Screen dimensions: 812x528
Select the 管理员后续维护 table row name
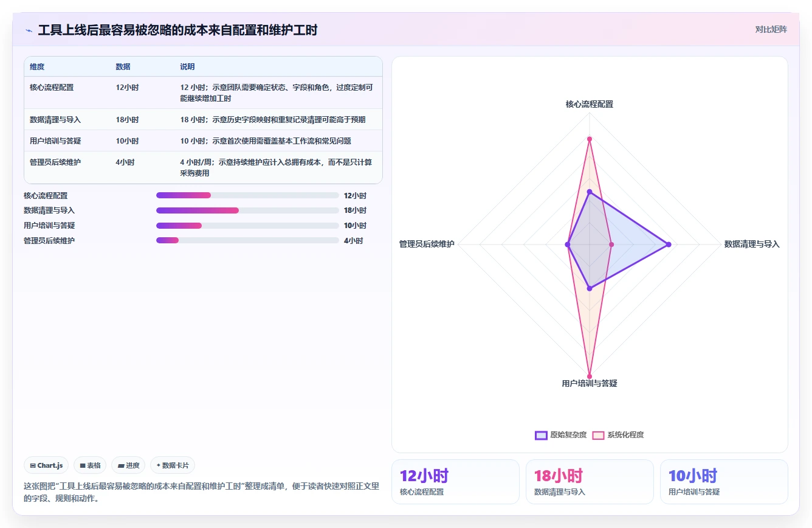[x=55, y=162]
